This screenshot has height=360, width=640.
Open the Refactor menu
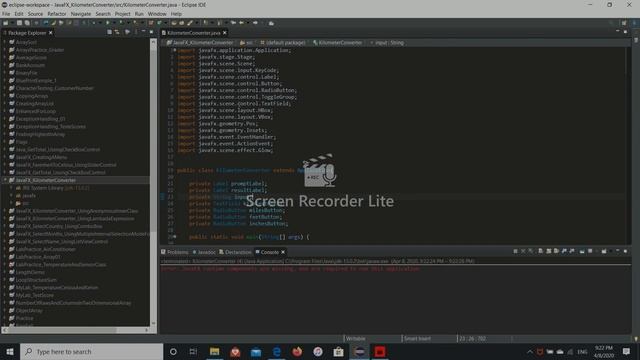tap(57, 14)
